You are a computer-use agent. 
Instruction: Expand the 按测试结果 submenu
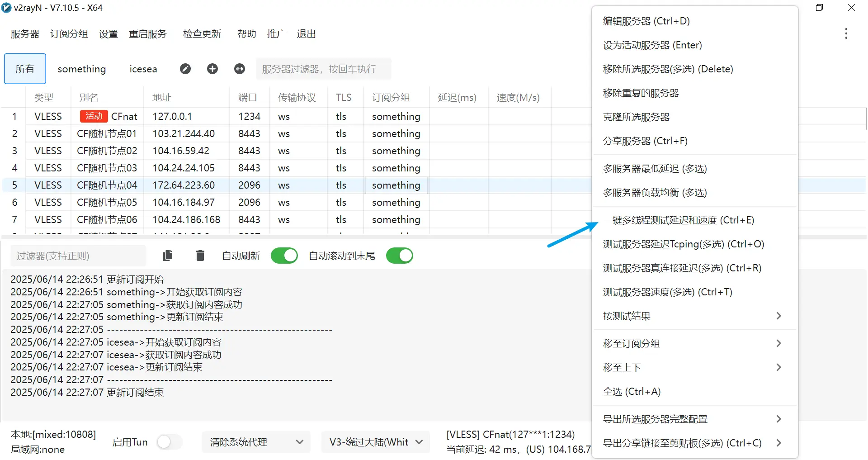click(x=695, y=316)
